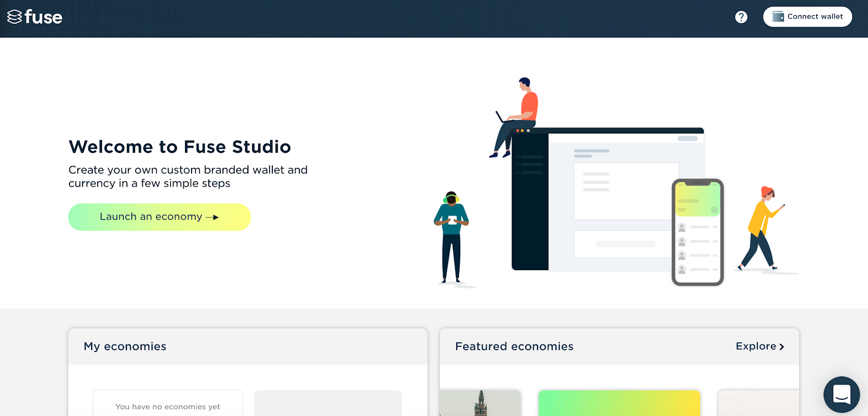This screenshot has height=416, width=868.
Task: Click Launch an economy button
Action: [159, 217]
